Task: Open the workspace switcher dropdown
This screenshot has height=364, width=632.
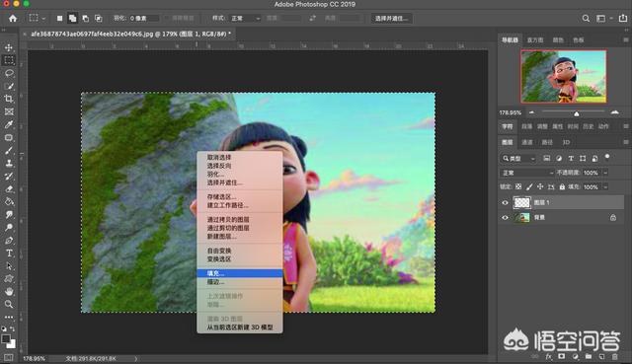Action: tap(603, 18)
